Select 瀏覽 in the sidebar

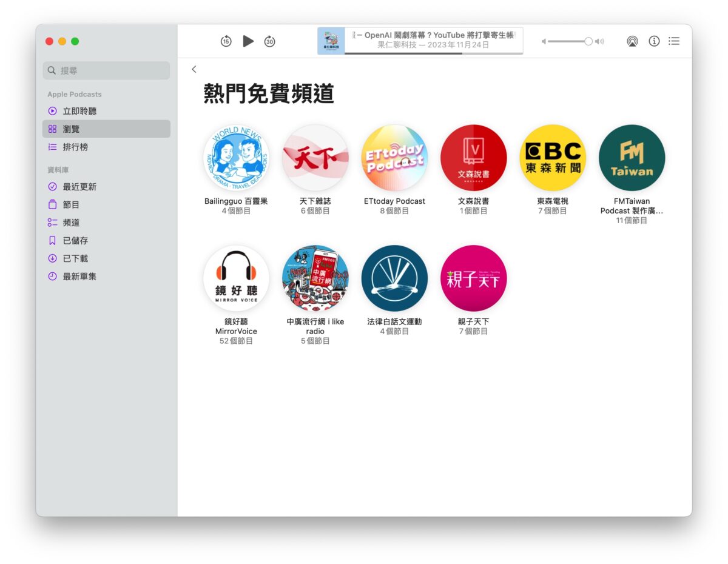(x=106, y=129)
